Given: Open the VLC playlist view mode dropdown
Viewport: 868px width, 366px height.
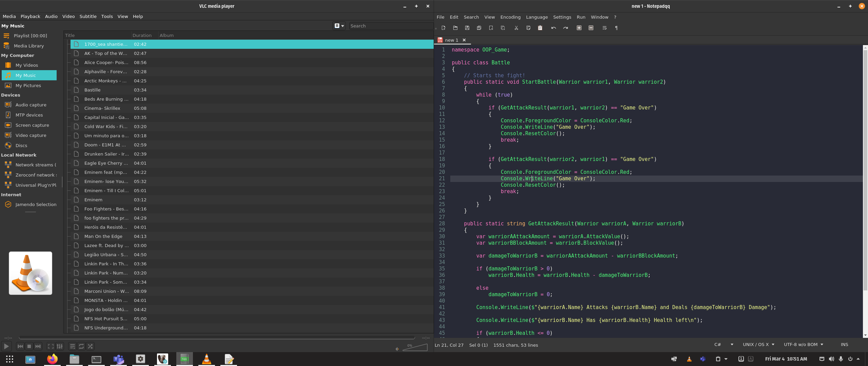Looking at the screenshot, I should [339, 26].
